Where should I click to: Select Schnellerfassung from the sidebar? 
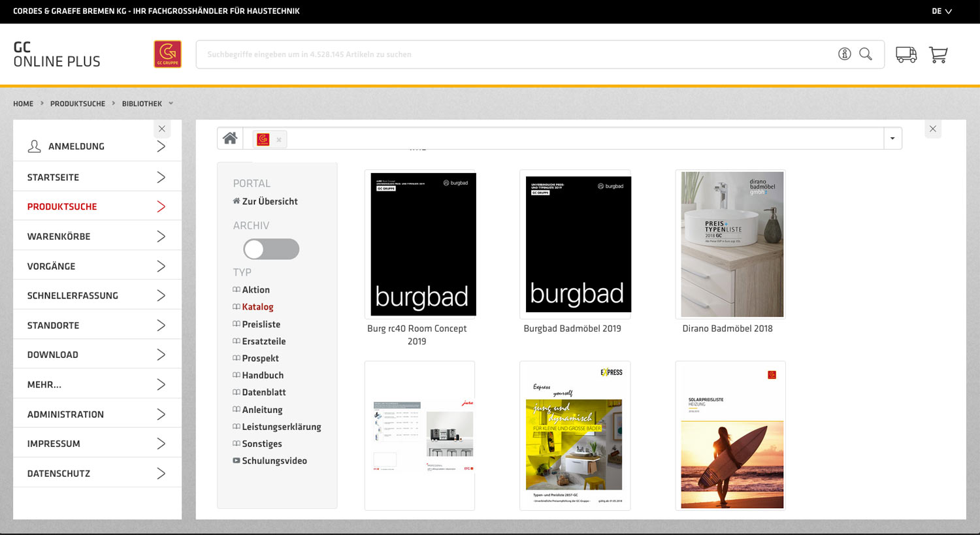coord(97,295)
